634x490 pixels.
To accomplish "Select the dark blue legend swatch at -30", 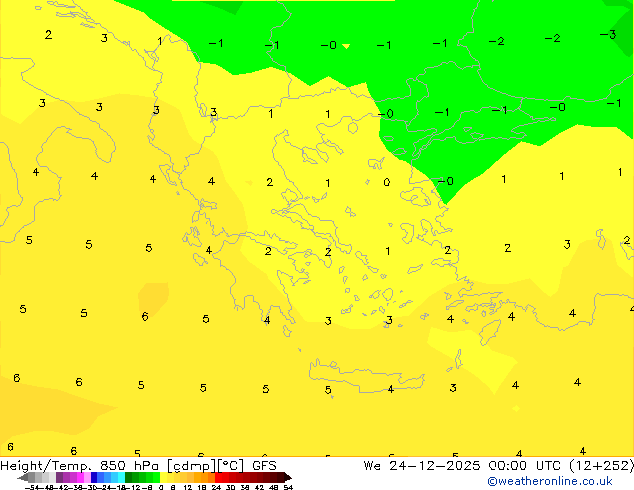I will pyautogui.click(x=94, y=477).
